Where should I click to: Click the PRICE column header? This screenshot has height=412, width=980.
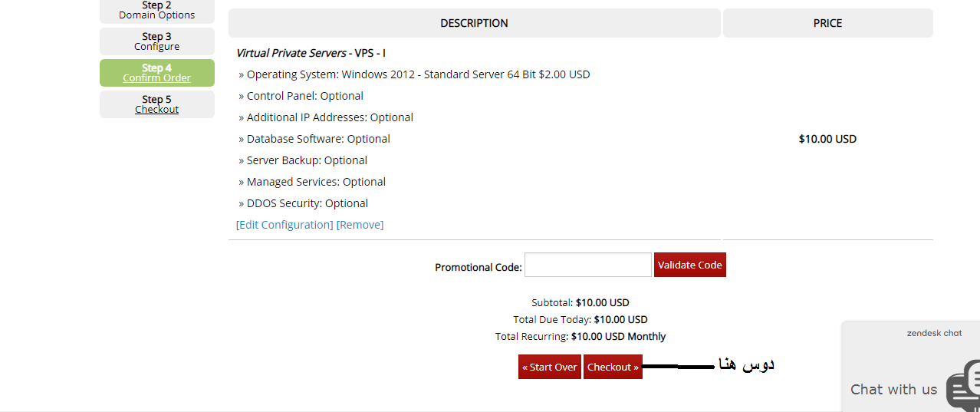click(827, 23)
